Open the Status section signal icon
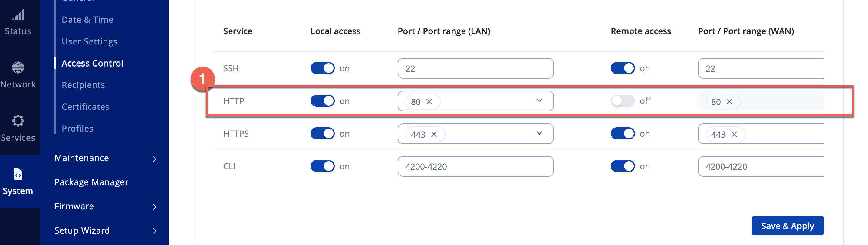868x245 pixels. coord(18,15)
